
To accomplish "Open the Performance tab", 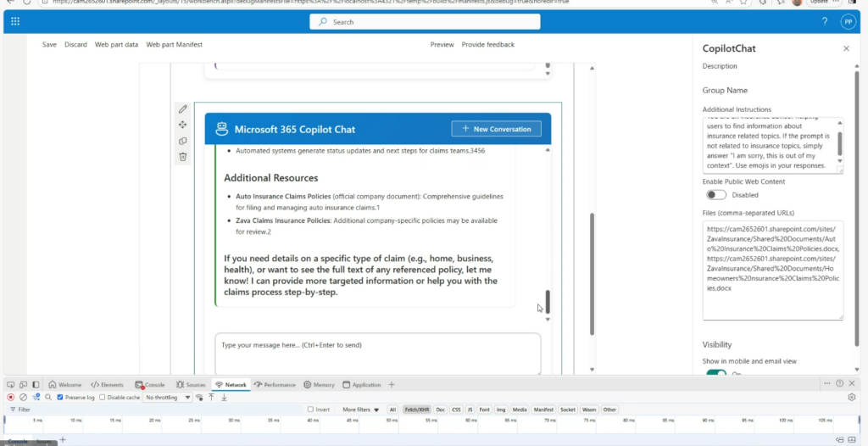I will pyautogui.click(x=275, y=384).
